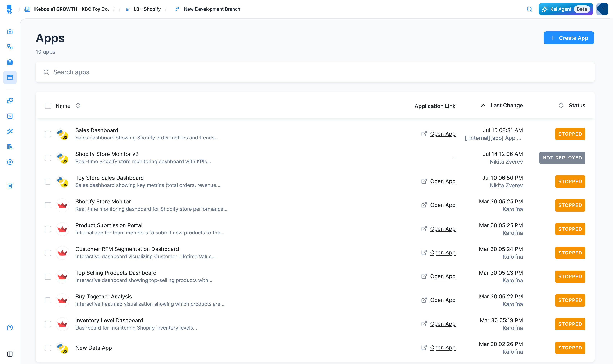Open the Dashboard home sidebar icon
613x364 pixels.
pyautogui.click(x=10, y=31)
